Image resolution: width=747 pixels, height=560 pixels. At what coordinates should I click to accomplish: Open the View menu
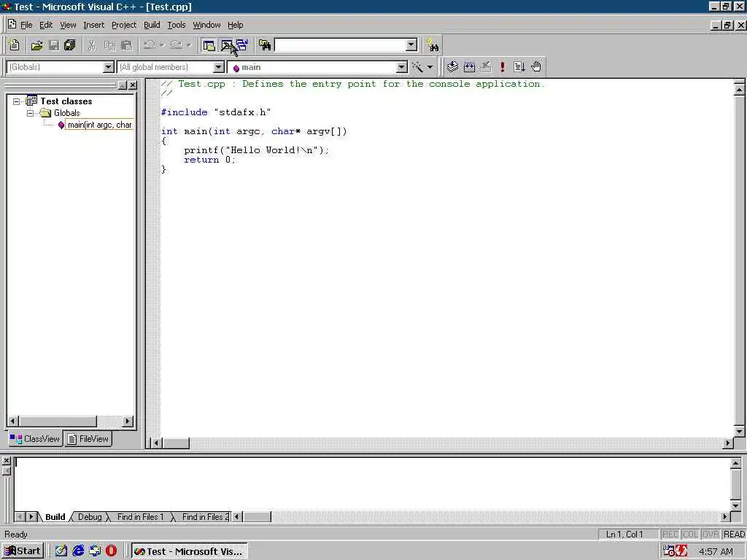[68, 25]
